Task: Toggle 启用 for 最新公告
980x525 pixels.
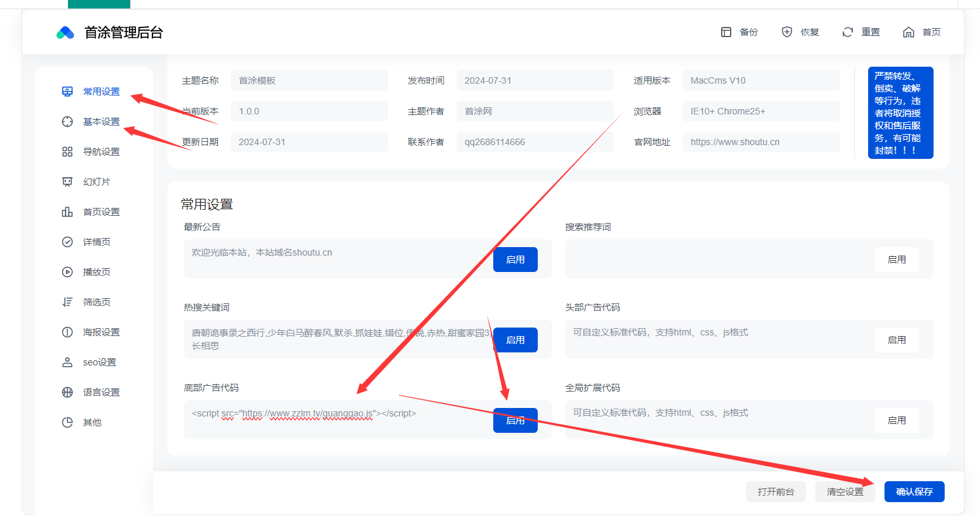Action: tap(516, 260)
